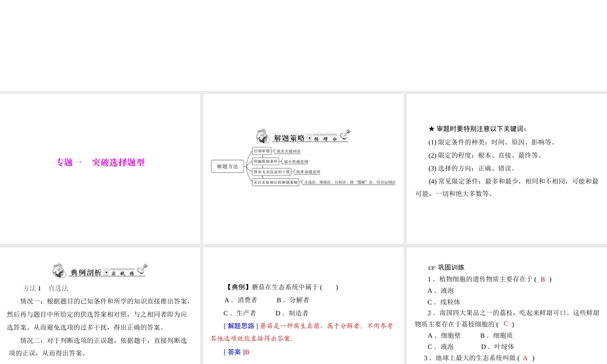Click question 3 '地球上最大的生态系统叫做'
Screen dimensions: 607x364
[480, 358]
